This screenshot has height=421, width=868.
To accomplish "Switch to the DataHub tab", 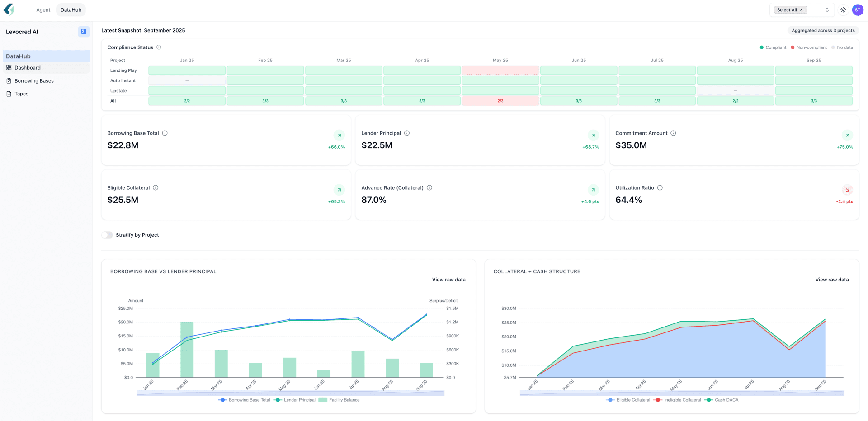I will pos(71,9).
